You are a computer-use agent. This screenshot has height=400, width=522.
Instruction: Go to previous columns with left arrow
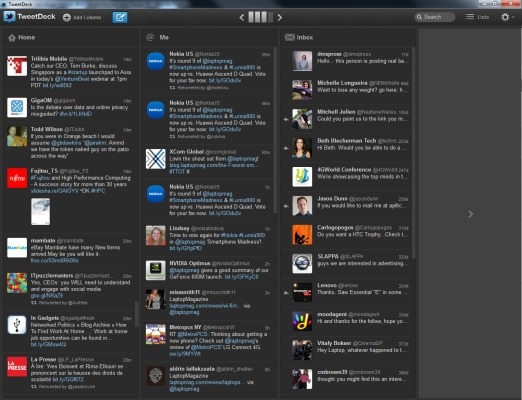pyautogui.click(x=242, y=17)
